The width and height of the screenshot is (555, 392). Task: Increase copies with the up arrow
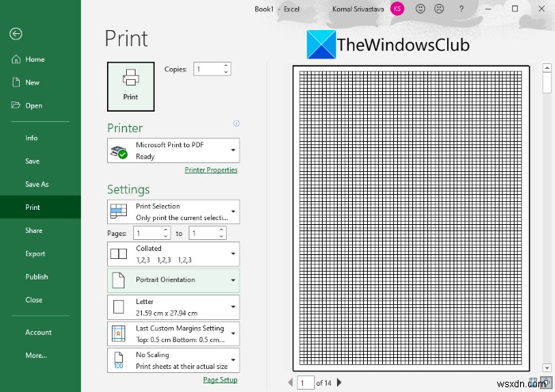pos(226,66)
